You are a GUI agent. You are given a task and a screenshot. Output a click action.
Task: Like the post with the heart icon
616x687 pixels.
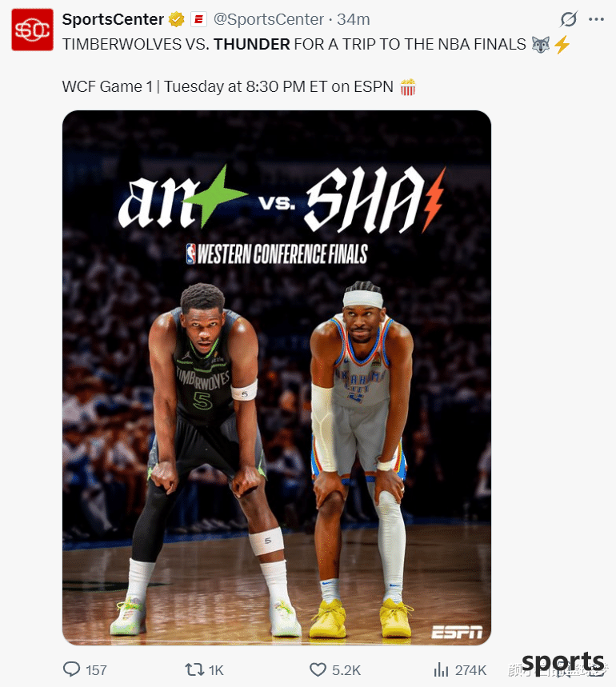click(x=318, y=669)
